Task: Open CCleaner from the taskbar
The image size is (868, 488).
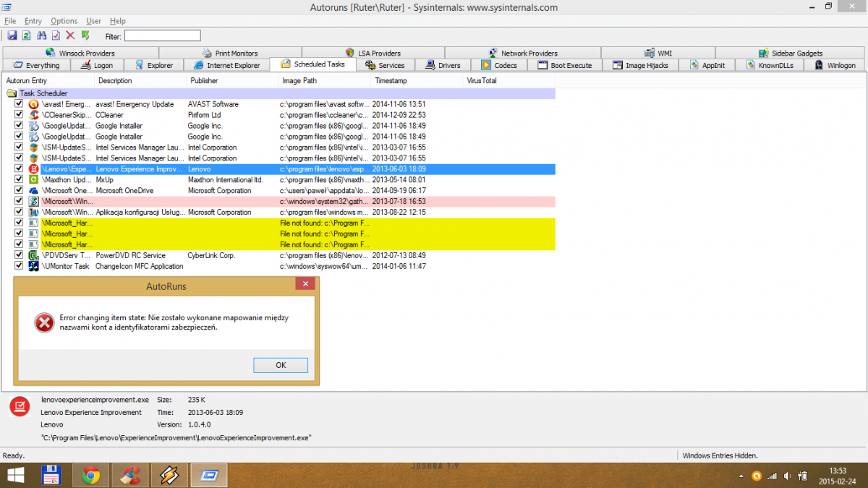Action: [x=130, y=475]
